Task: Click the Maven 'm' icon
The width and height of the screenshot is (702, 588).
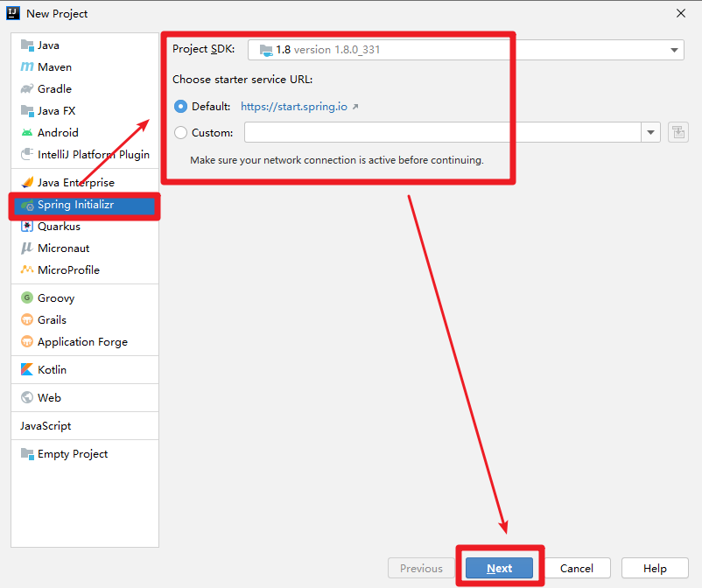Action: (27, 67)
